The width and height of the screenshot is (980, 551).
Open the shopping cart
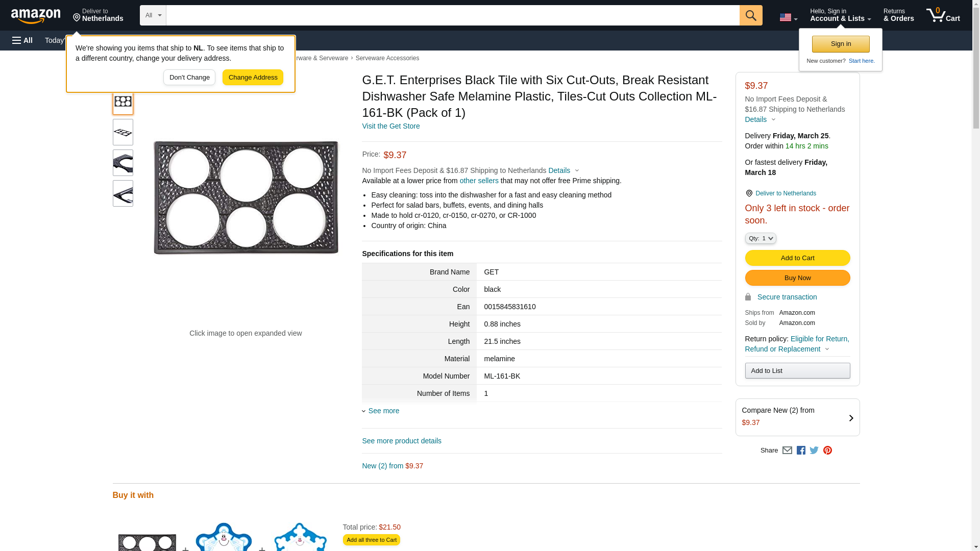point(943,15)
